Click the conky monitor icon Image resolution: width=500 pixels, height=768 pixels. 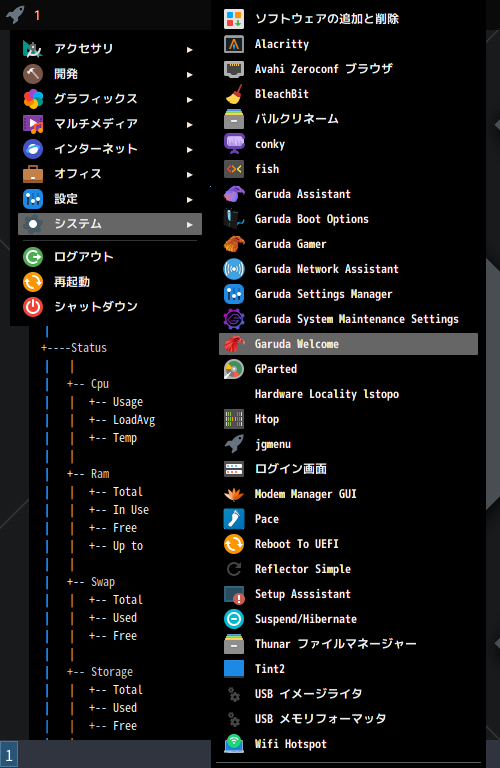[x=234, y=144]
